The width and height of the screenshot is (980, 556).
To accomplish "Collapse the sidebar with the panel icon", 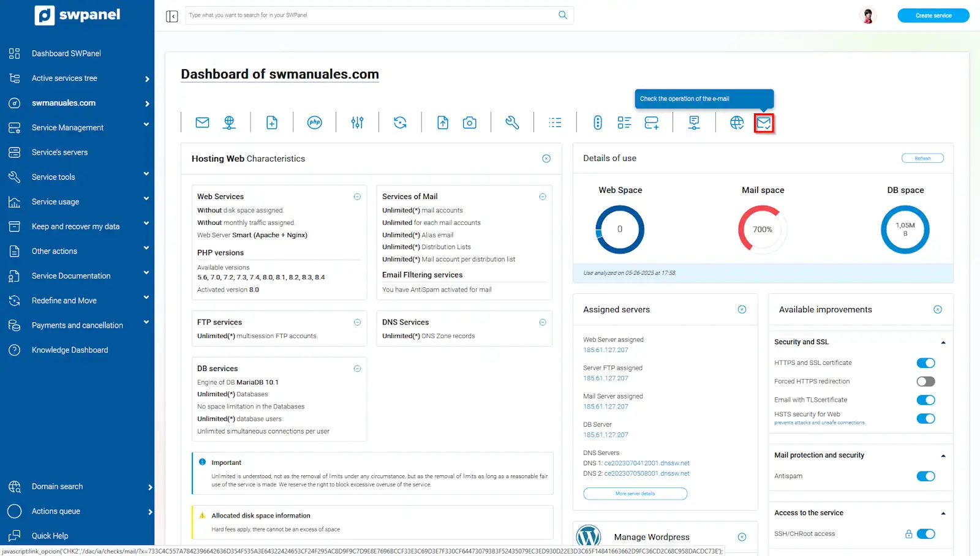I will [172, 16].
